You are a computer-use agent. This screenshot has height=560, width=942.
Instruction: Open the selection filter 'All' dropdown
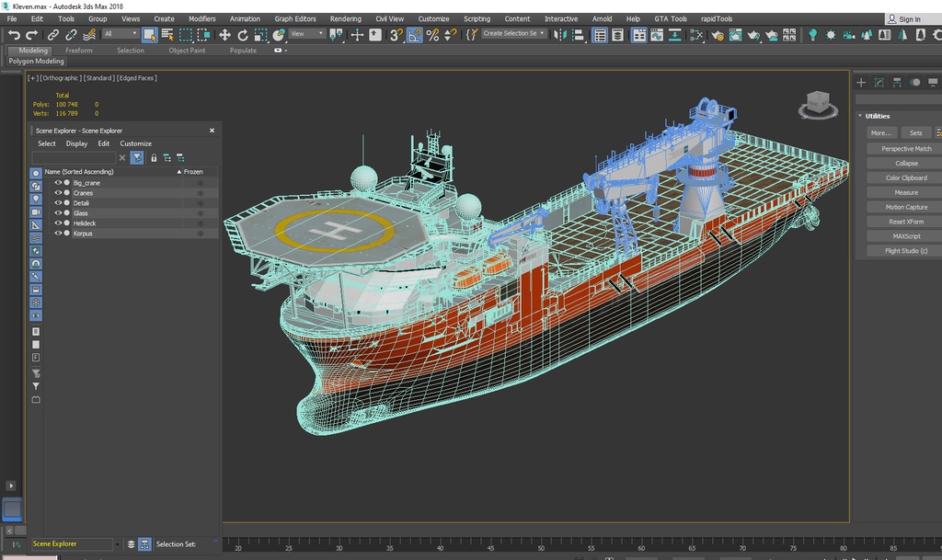point(121,34)
